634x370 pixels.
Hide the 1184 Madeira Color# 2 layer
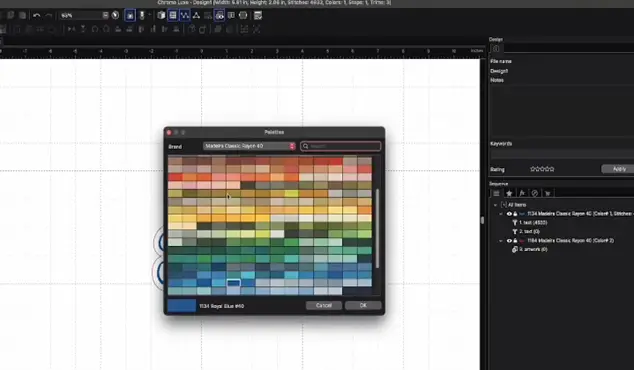(509, 241)
